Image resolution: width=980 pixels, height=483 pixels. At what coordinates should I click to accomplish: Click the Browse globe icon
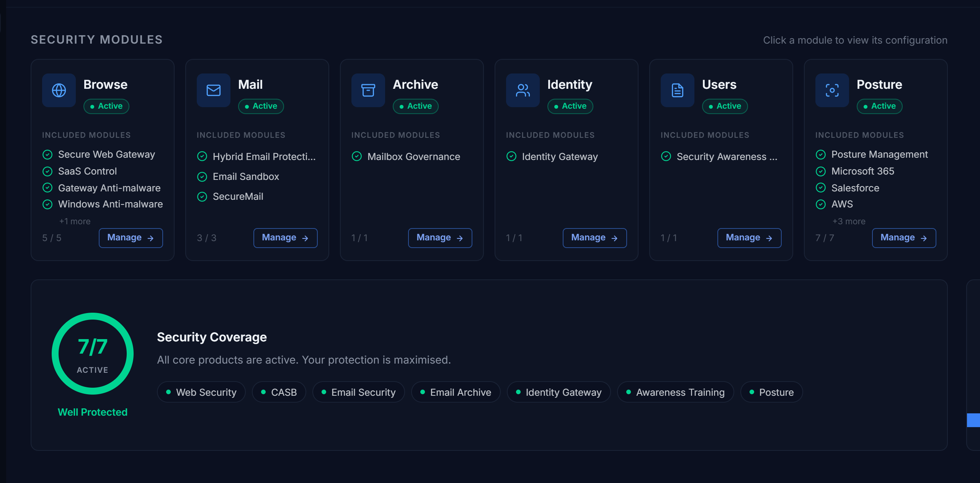59,90
